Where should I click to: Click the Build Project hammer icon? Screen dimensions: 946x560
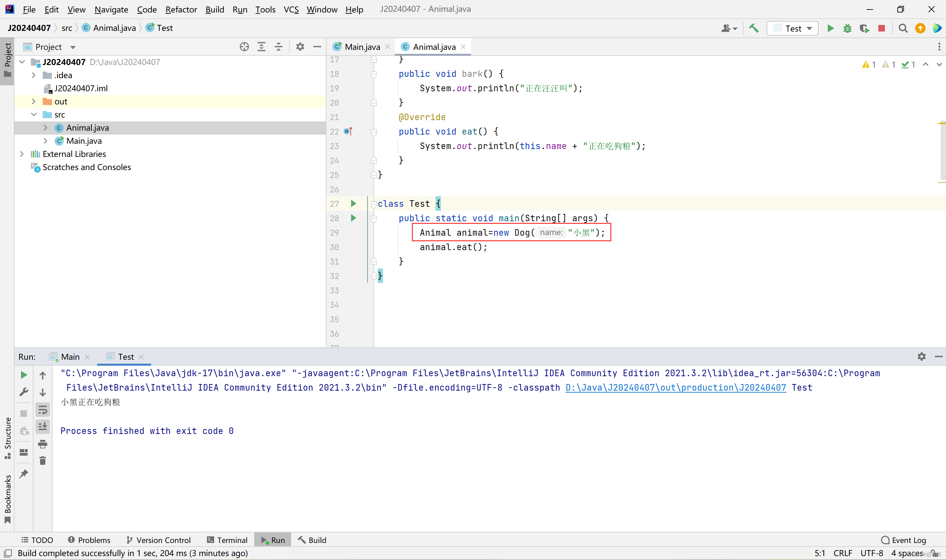[754, 28]
